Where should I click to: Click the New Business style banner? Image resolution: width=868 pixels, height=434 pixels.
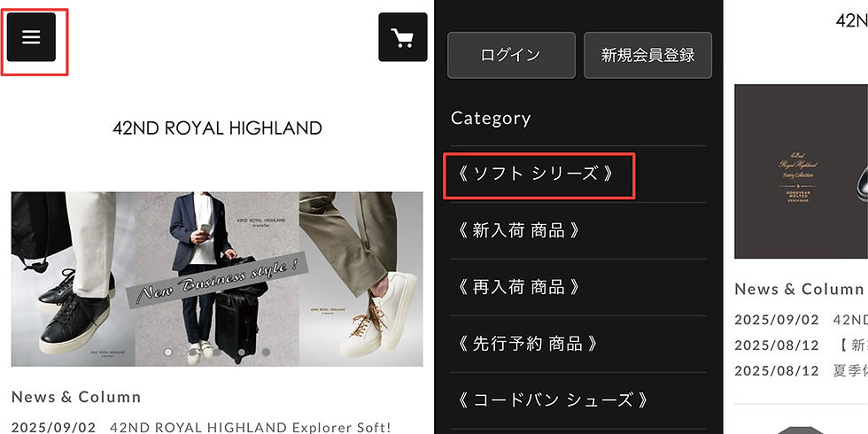coord(217,279)
